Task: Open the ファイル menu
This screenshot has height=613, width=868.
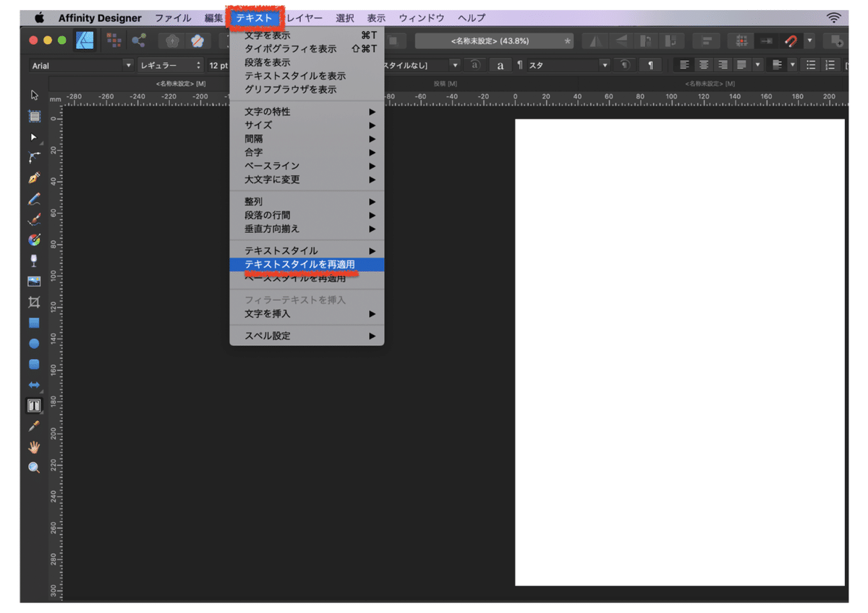Action: coord(173,17)
